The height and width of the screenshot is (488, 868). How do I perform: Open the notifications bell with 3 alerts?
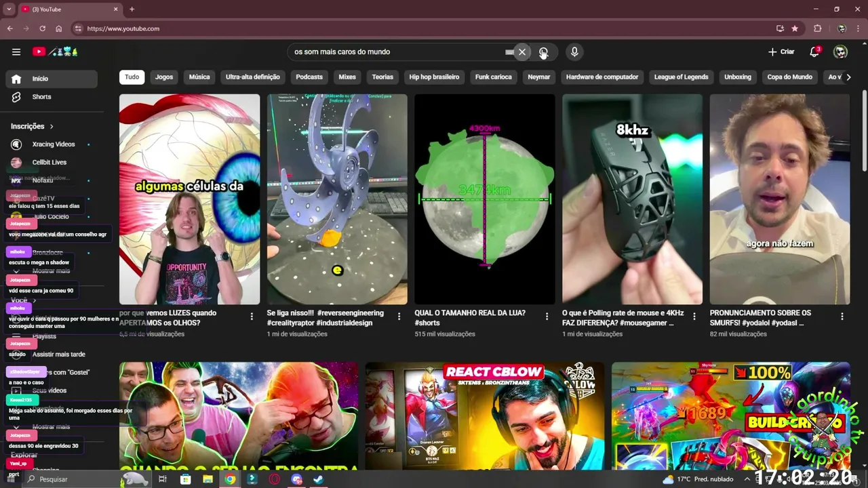814,52
